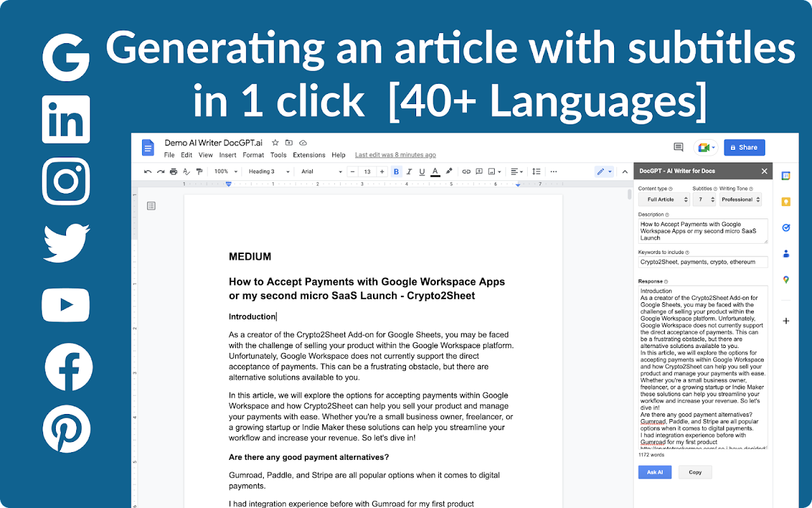
Task: Click the plus to get add-ons
Action: coord(786,321)
